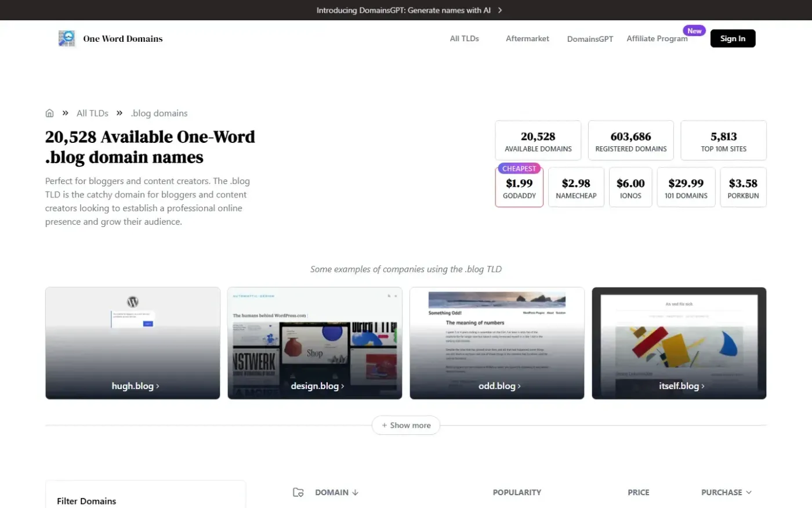
Task: Expand examples with Show more
Action: pos(406,426)
